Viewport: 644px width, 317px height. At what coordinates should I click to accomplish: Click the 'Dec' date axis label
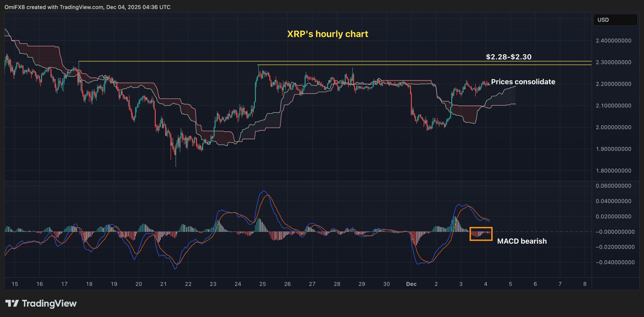click(x=411, y=284)
